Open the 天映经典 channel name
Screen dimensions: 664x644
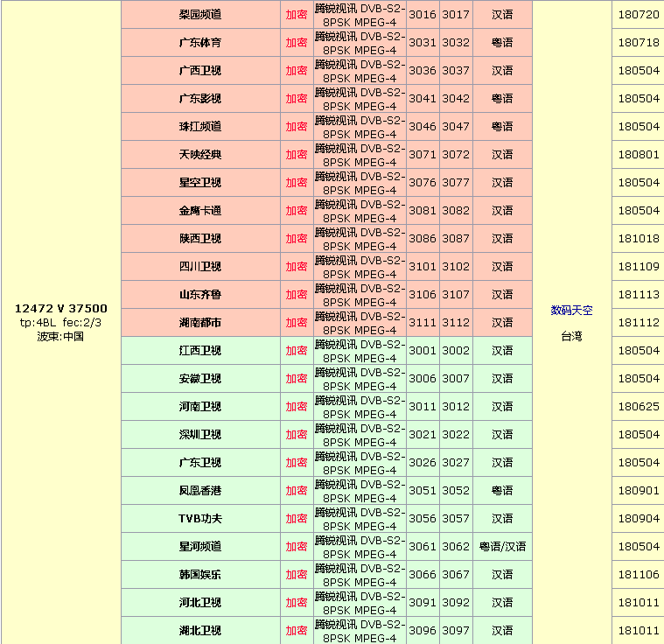[199, 155]
